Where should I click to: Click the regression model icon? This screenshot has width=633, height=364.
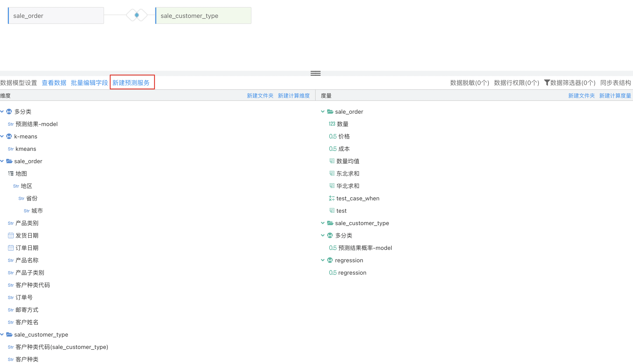pyautogui.click(x=330, y=260)
